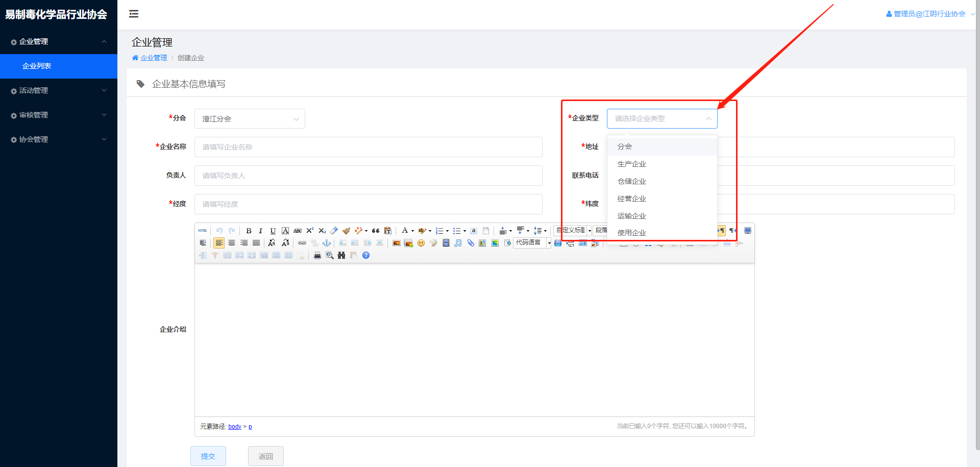The width and height of the screenshot is (980, 467).
Task: Right align text in editor
Action: tap(244, 243)
